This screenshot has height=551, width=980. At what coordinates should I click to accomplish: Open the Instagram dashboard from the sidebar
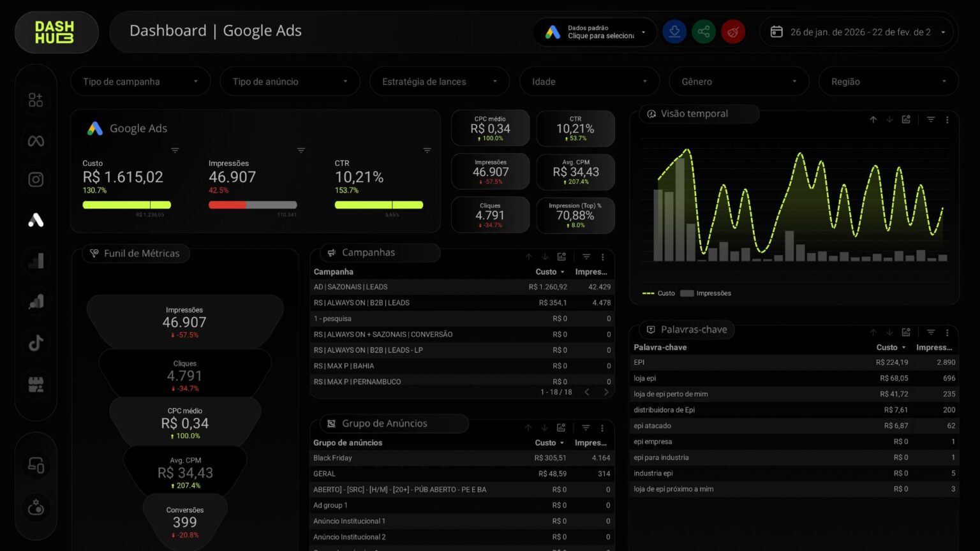[x=36, y=180]
